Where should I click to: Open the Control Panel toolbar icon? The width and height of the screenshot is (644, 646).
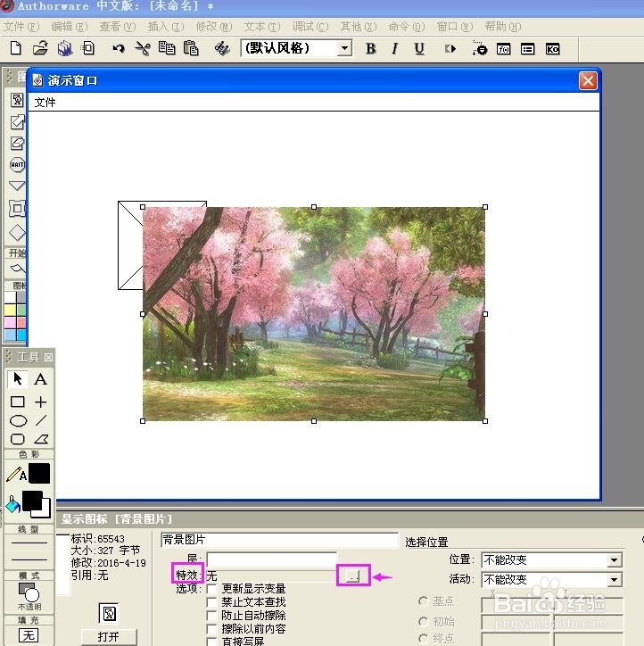point(479,48)
